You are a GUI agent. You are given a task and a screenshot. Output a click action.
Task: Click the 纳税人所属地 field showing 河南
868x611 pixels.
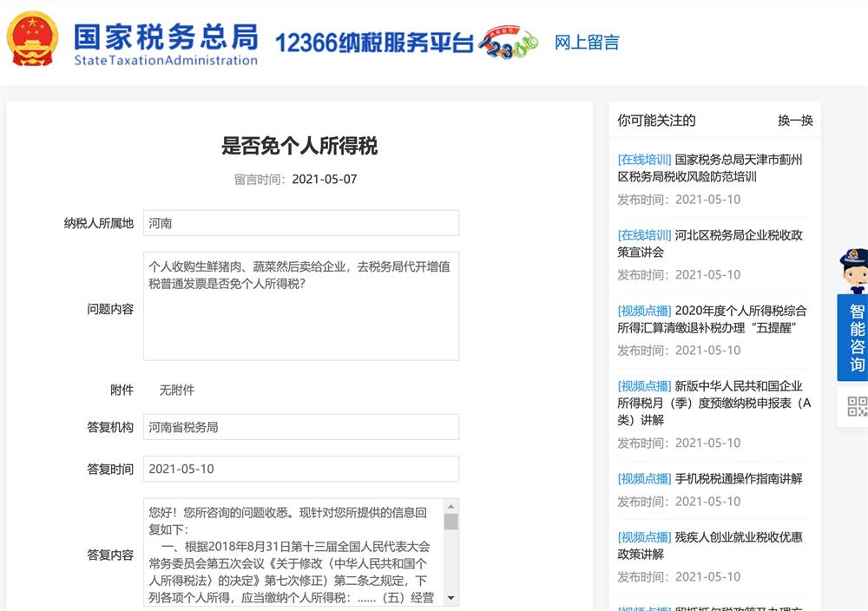301,223
